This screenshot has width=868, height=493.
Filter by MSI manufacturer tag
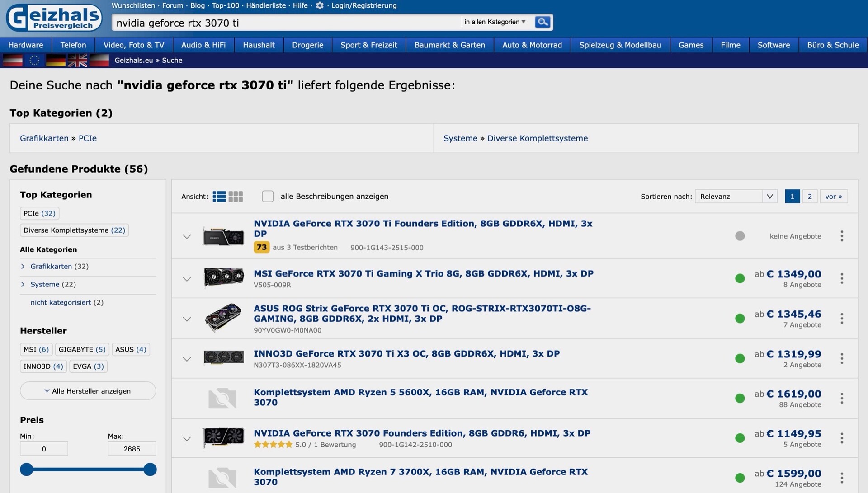click(x=36, y=349)
